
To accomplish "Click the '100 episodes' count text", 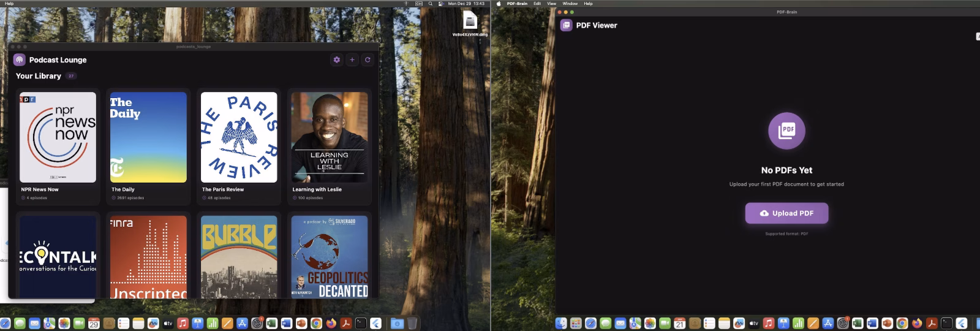I will click(x=311, y=198).
